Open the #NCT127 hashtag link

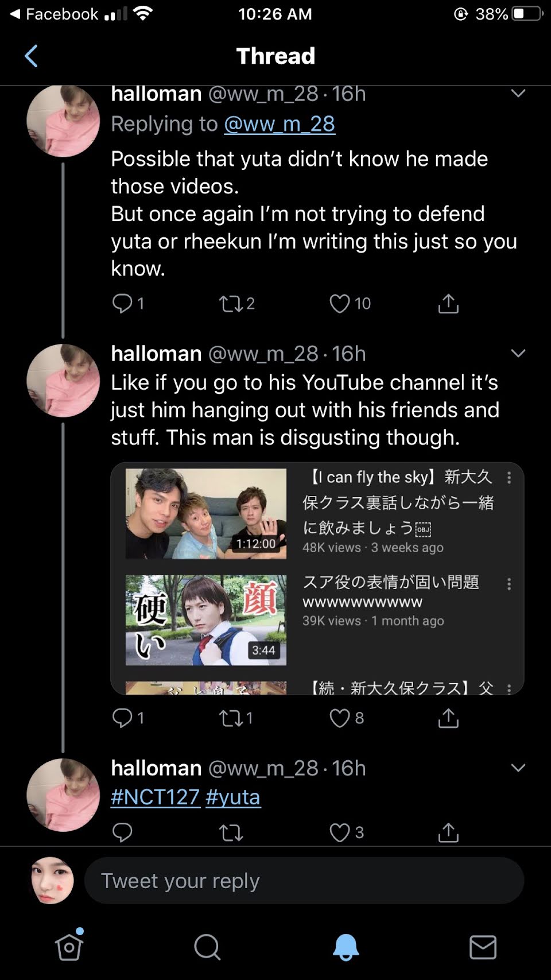[x=155, y=797]
